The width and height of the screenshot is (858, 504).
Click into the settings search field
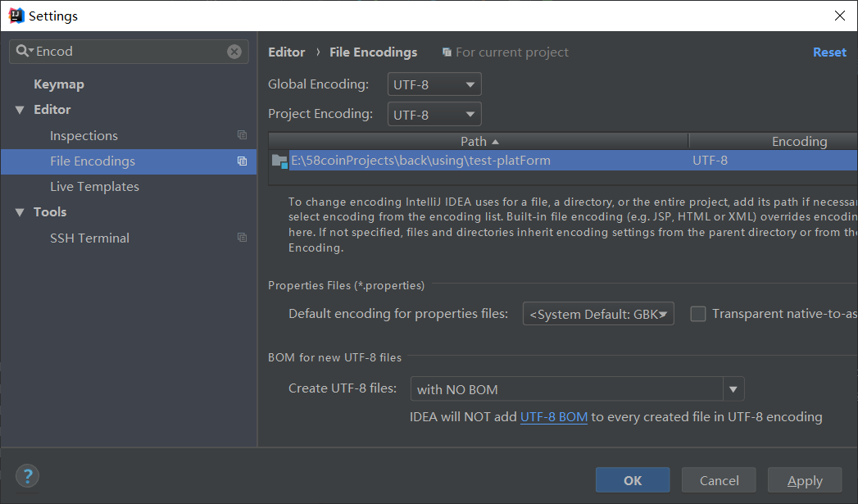pyautogui.click(x=129, y=52)
